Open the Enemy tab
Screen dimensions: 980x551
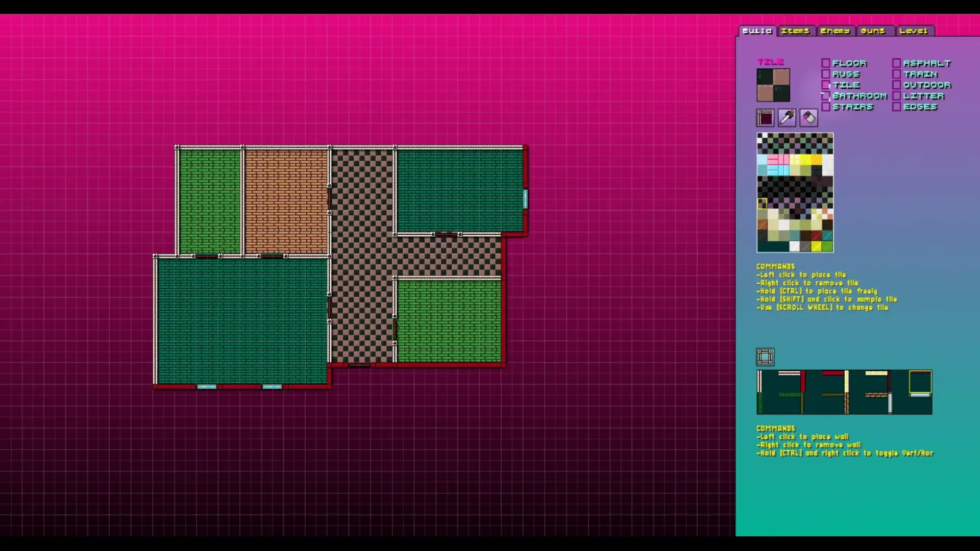[x=835, y=31]
